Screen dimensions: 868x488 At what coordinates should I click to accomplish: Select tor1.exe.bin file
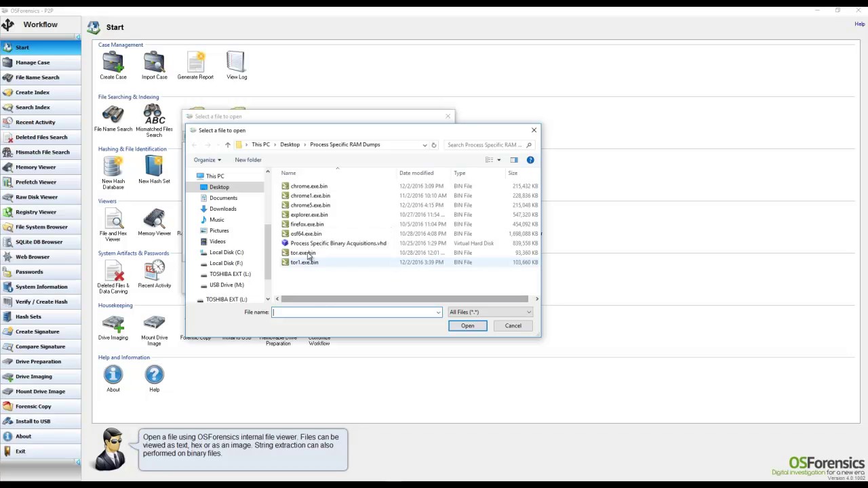[x=304, y=262]
